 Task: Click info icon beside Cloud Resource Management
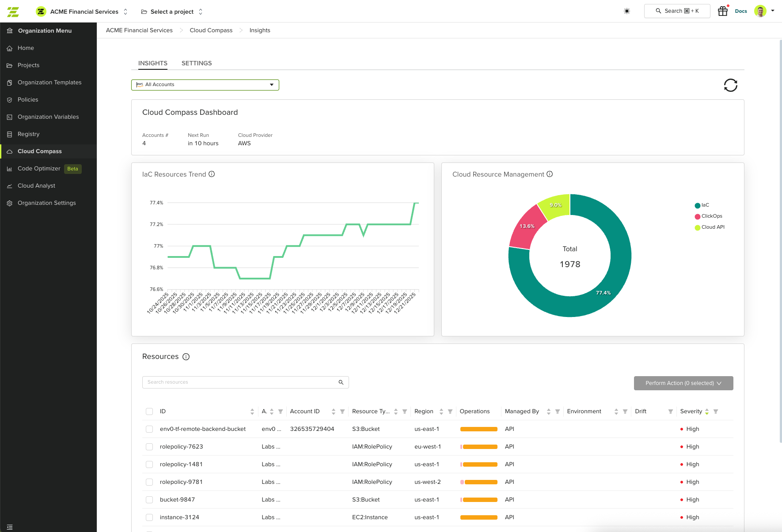tap(550, 174)
